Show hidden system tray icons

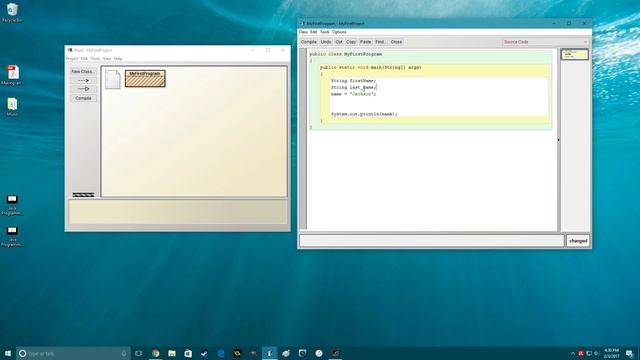[573, 353]
